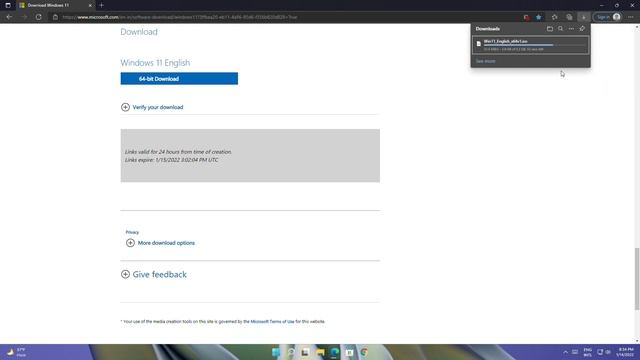The image size is (640, 360).
Task: Open Edge Settings and more menu
Action: pos(631,17)
